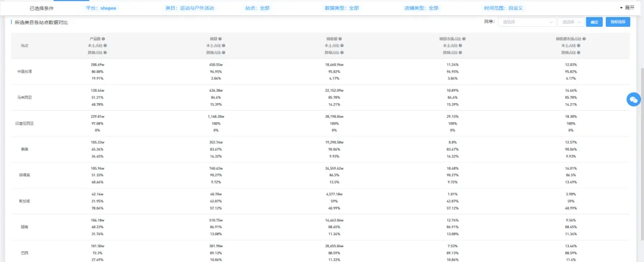
Task: Click the 42.14w product count value
Action: pyautogui.click(x=98, y=194)
